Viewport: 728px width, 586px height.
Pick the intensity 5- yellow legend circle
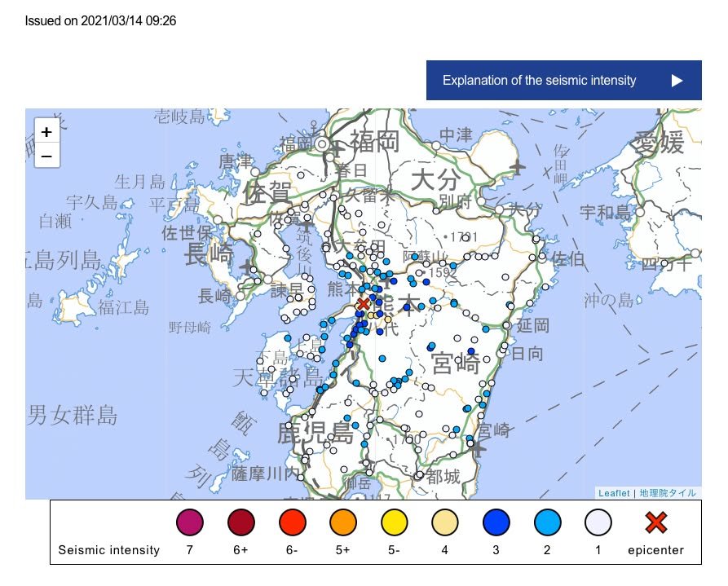pyautogui.click(x=394, y=522)
